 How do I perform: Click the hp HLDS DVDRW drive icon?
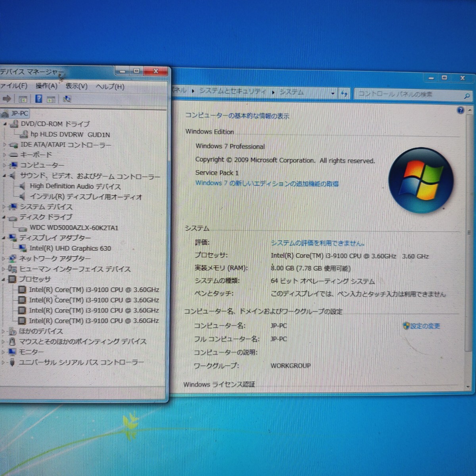pyautogui.click(x=24, y=134)
